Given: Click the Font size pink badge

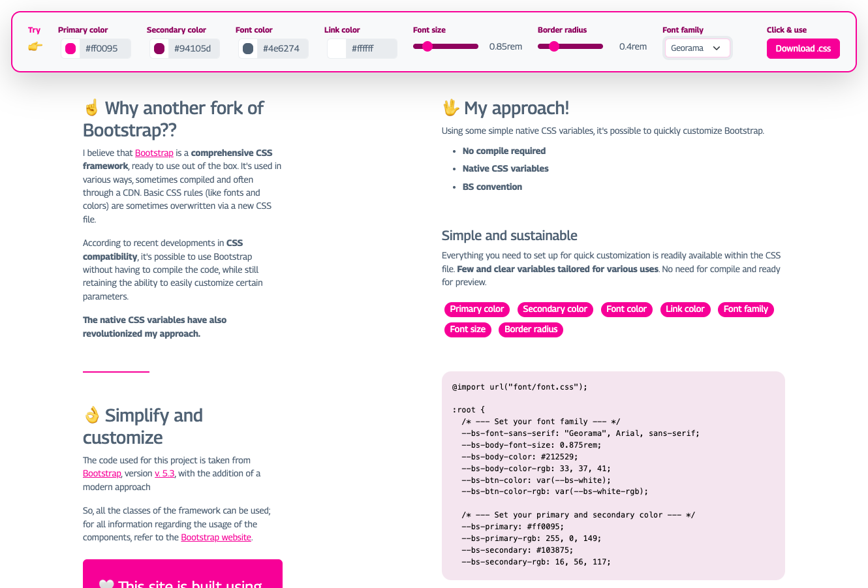Looking at the screenshot, I should [x=468, y=330].
